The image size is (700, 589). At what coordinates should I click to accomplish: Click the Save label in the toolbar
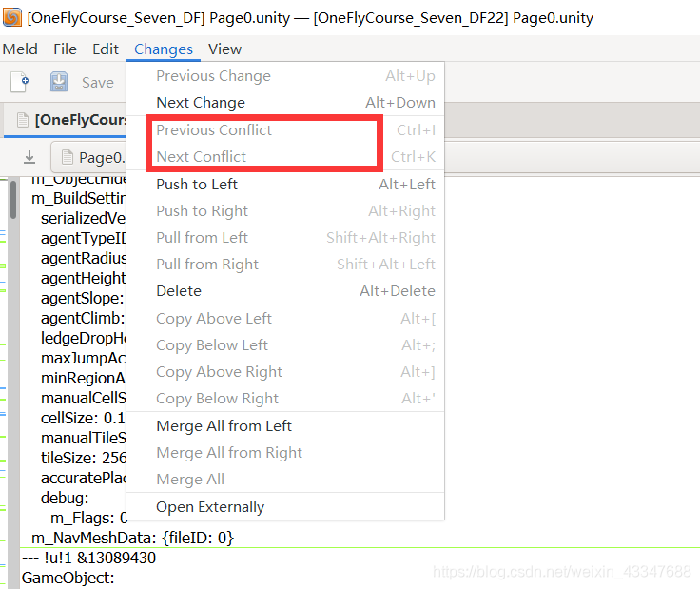98,83
